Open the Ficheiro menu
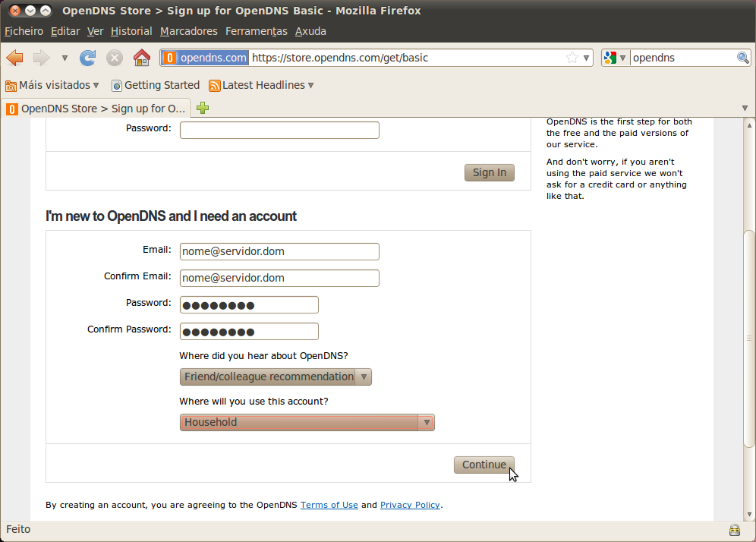Screen dimensions: 756x542 [x=24, y=31]
